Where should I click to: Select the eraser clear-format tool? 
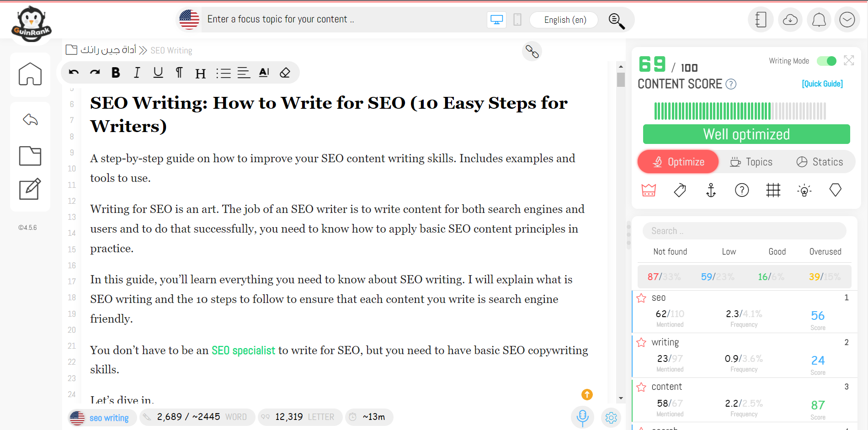click(285, 72)
